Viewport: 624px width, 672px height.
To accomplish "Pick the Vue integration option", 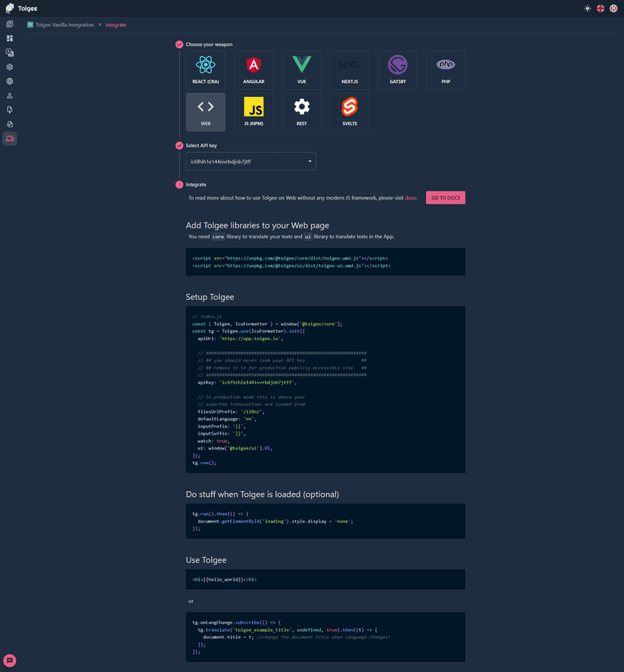I will tap(301, 70).
